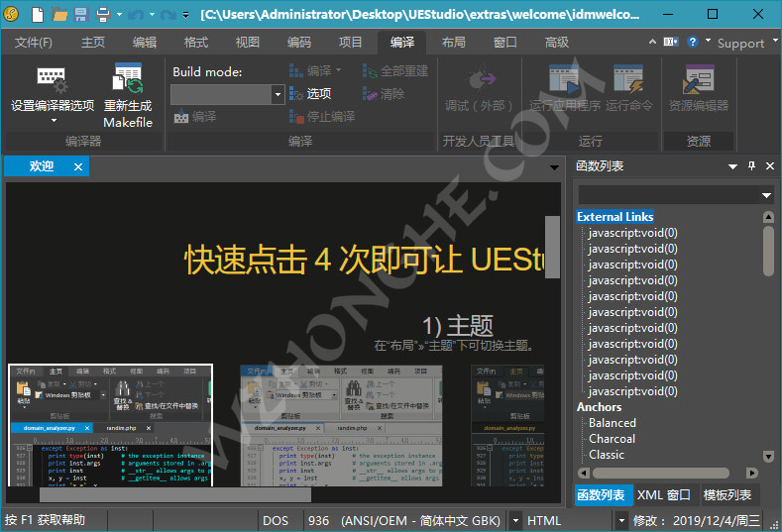Viewport: 782px width, 532px height.
Task: Click the ribbon display mode icon beside help
Action: [671, 42]
